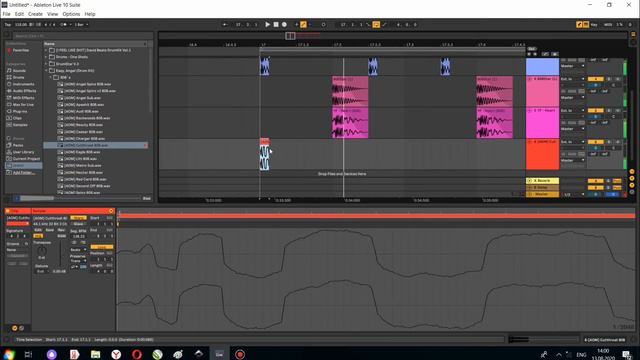Viewport: 640px width, 360px height.
Task: Collapse the Eazy Angel (Drum Kit) folder
Action: tap(46, 71)
